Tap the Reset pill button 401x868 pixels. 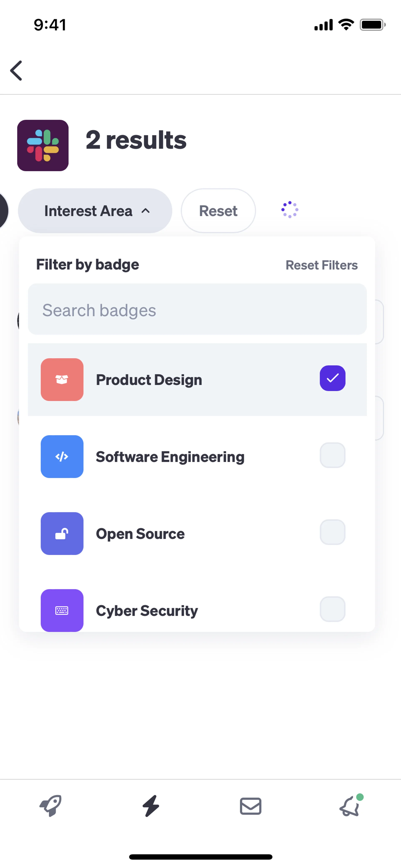point(218,211)
